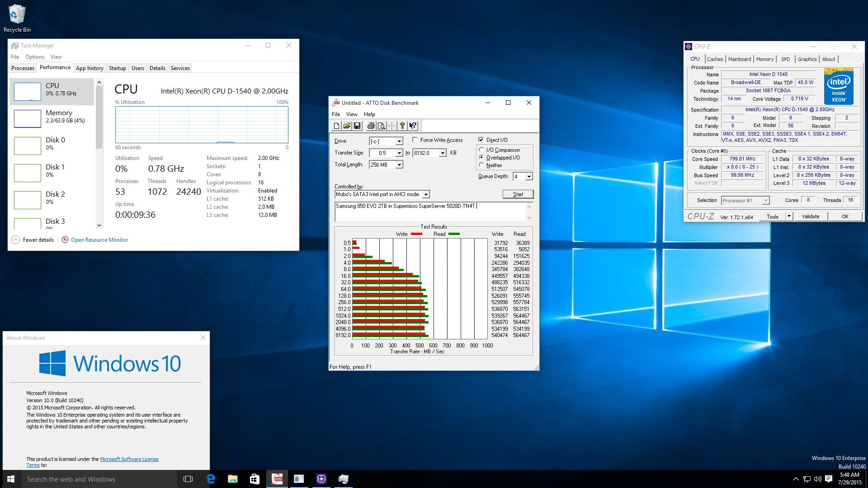The image size is (868, 488).
Task: Open the Store icon on the taskbar
Action: click(x=255, y=479)
